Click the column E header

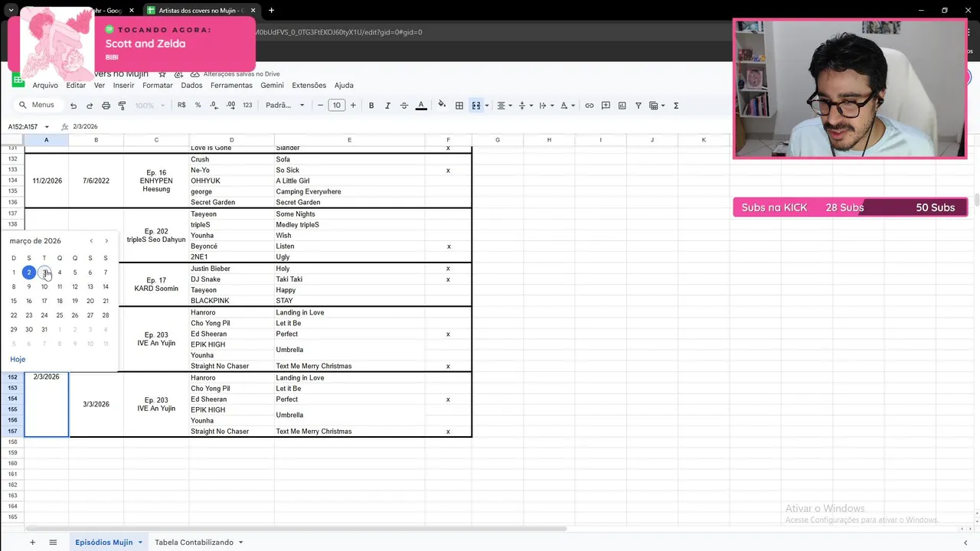coord(349,140)
